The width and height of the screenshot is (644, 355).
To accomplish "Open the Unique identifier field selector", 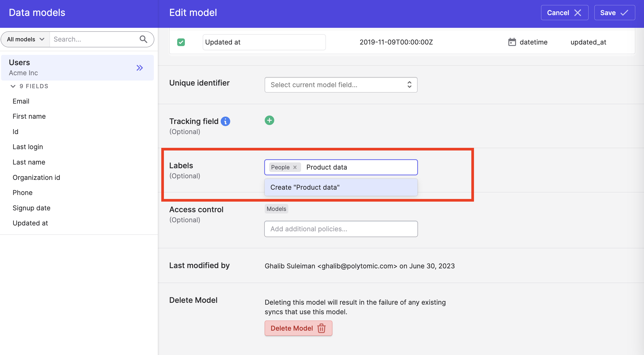I will pyautogui.click(x=341, y=85).
